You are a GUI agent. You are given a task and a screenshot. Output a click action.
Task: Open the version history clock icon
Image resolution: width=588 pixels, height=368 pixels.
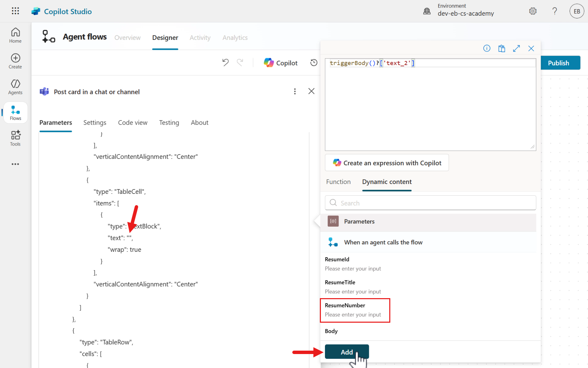tap(314, 63)
